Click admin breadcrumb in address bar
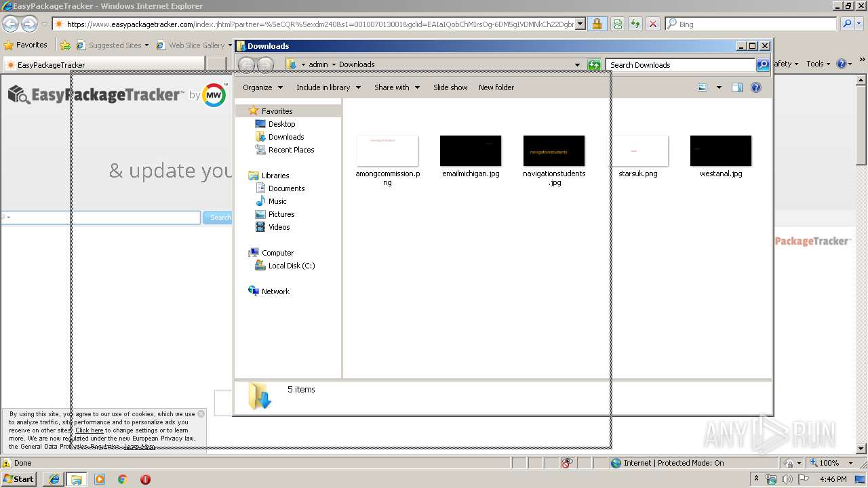This screenshot has height=488, width=868. tap(318, 65)
